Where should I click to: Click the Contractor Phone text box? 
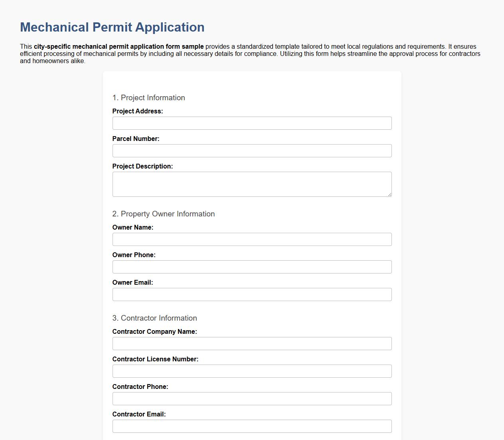252,398
